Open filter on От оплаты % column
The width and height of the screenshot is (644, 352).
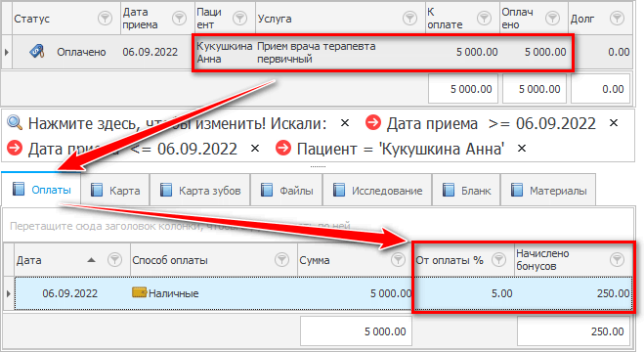pos(498,259)
